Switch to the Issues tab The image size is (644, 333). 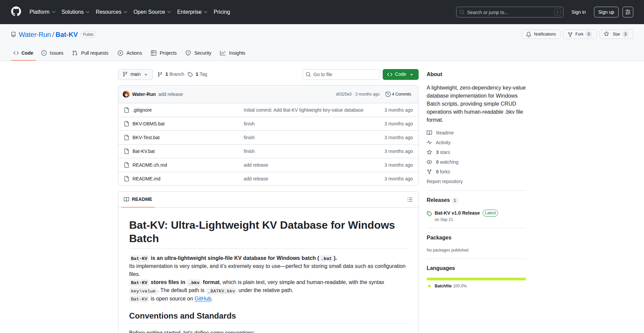coord(52,53)
